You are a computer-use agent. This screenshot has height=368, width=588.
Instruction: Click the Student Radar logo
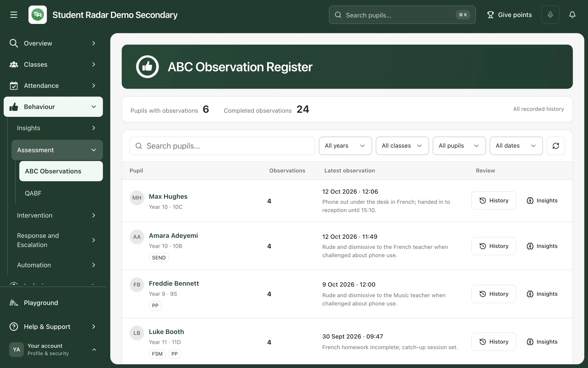pyautogui.click(x=38, y=15)
